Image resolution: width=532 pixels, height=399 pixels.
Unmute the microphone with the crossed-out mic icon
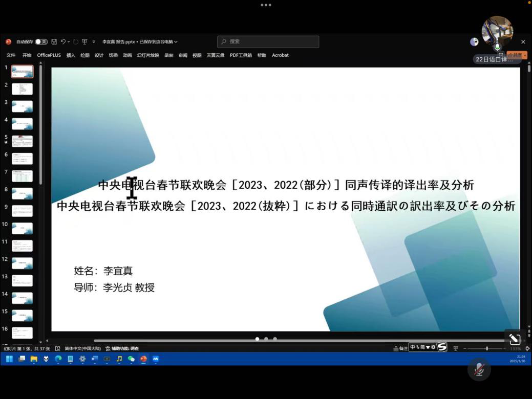click(479, 369)
